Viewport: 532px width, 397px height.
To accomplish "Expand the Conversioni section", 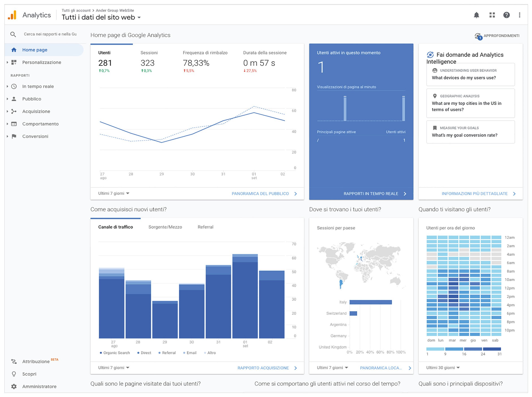I will 7,136.
